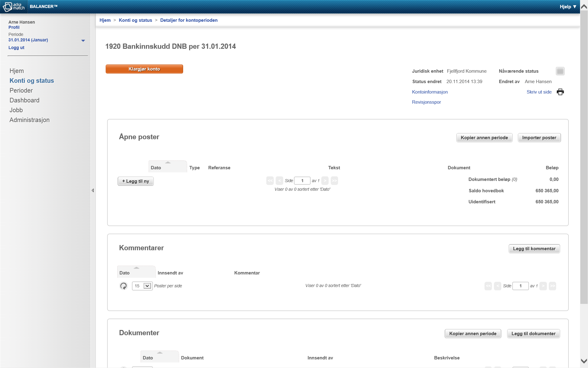
Task: Click the Importer poster button
Action: point(539,138)
